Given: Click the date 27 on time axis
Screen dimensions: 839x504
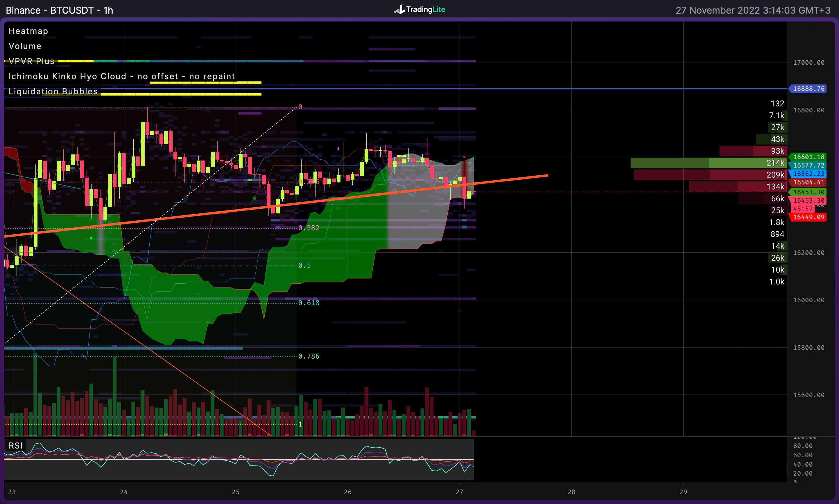Looking at the screenshot, I should pyautogui.click(x=459, y=492).
